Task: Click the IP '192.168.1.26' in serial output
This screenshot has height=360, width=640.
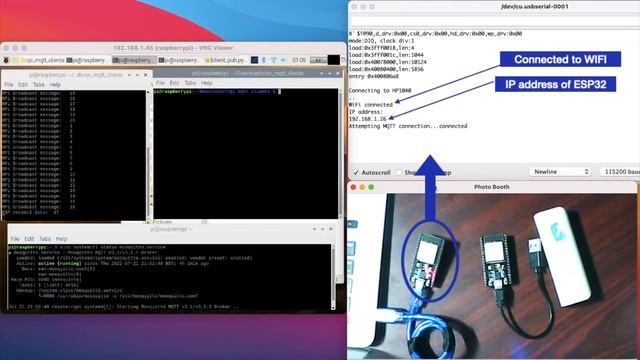Action: [x=367, y=119]
